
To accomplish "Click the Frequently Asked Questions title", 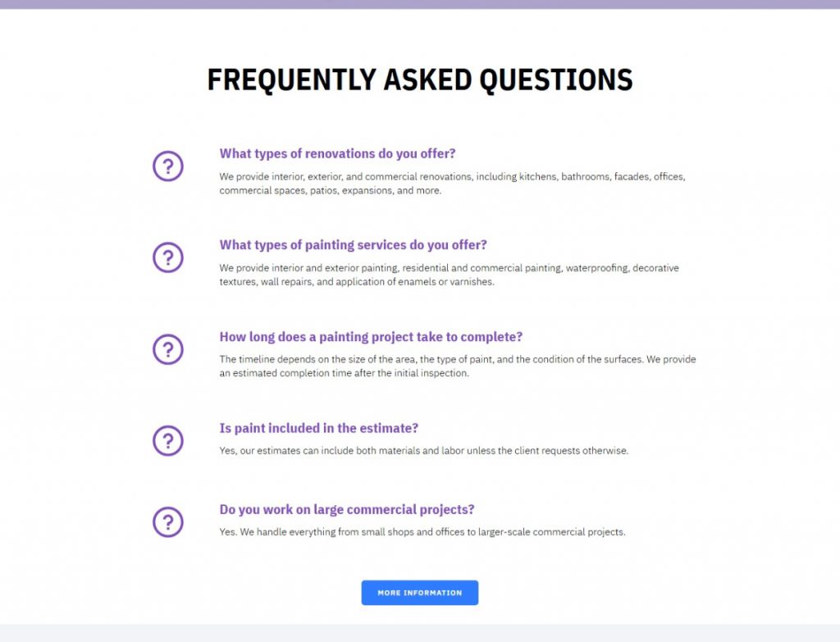I will [x=419, y=80].
